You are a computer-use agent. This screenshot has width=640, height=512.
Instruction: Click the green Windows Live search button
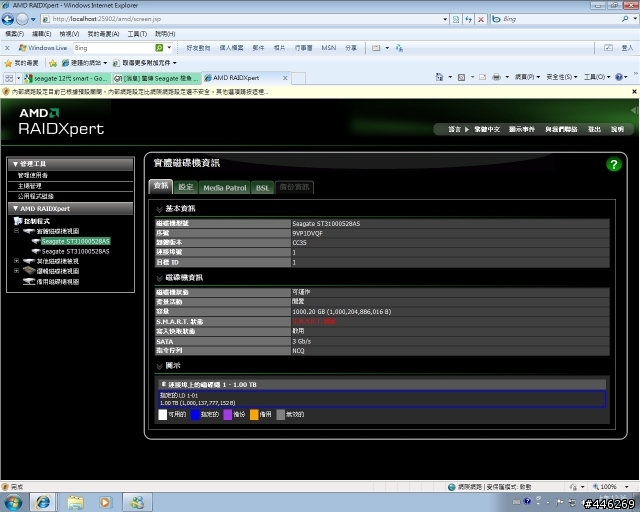coord(159,48)
